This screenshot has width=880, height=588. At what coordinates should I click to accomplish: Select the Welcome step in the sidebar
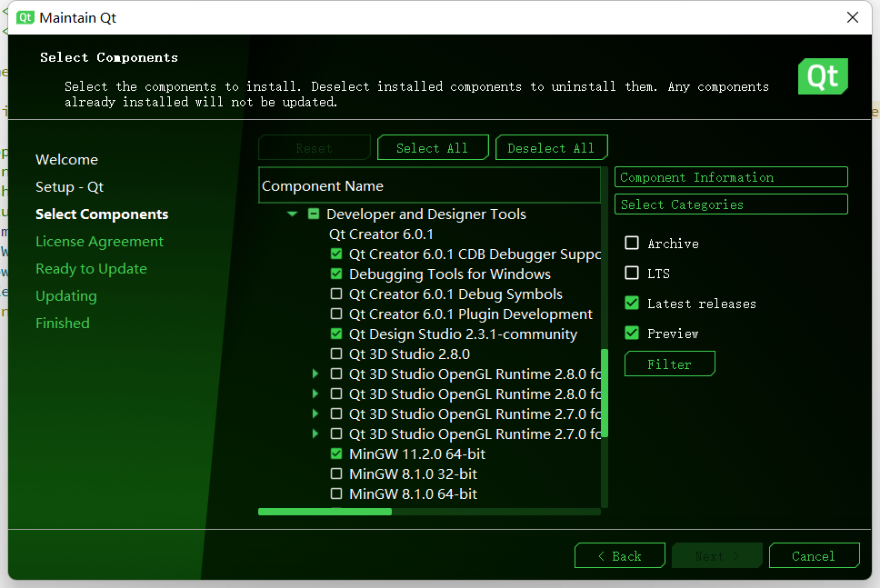click(x=66, y=159)
